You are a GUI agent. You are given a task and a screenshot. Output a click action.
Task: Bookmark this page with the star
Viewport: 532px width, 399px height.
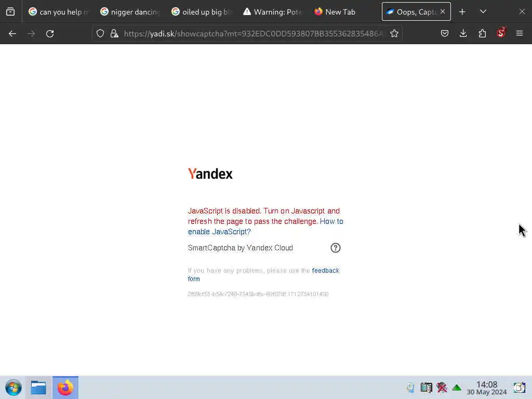(394, 34)
